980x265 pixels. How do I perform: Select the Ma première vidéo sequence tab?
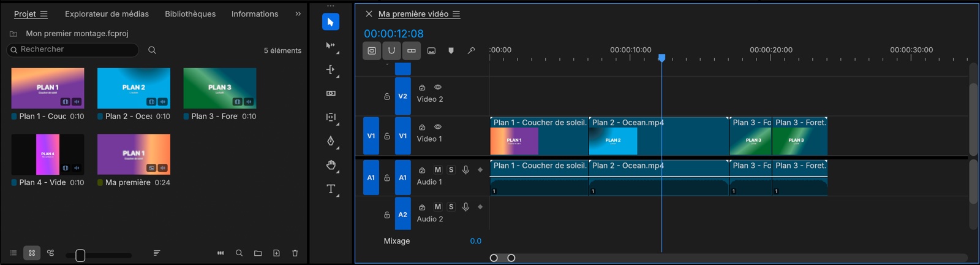(x=413, y=14)
